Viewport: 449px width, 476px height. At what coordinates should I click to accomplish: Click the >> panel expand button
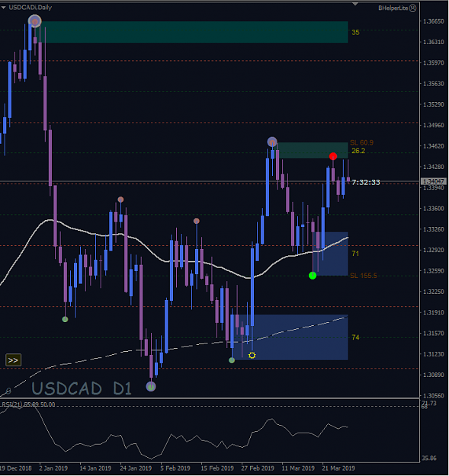(13, 360)
